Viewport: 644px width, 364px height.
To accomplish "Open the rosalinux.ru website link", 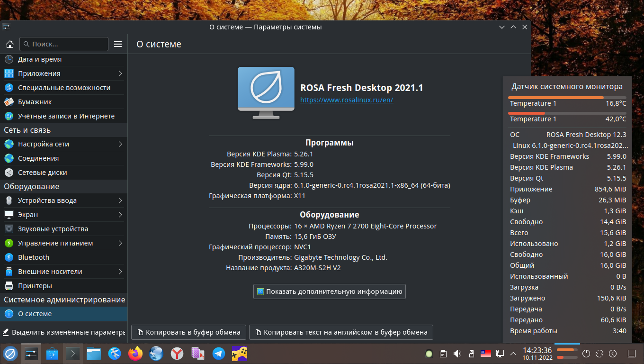I will tap(347, 100).
